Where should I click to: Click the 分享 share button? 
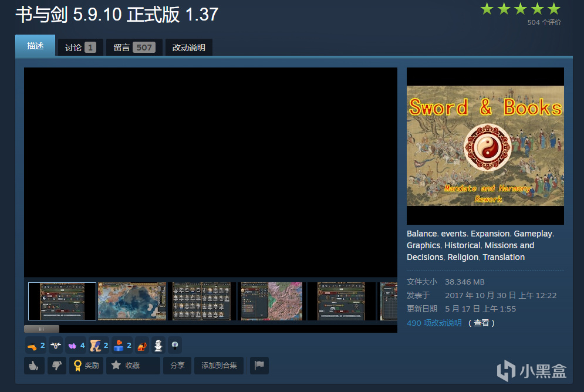pos(177,366)
